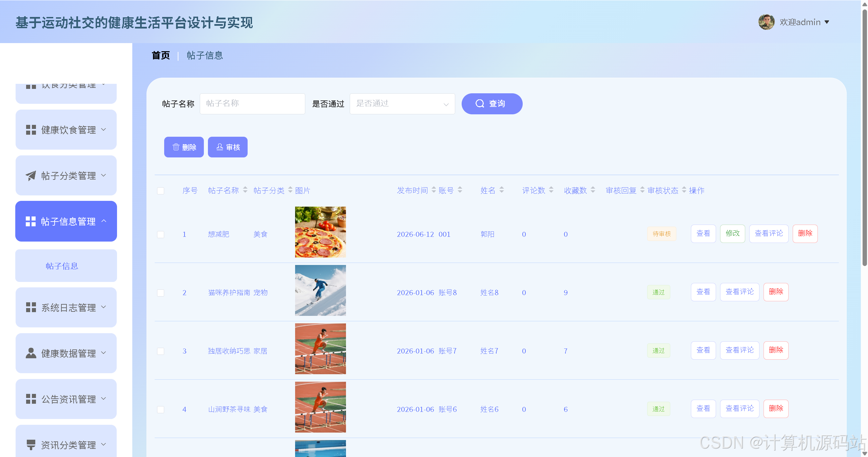Open the 是否通过 select dropdown
868x457 pixels.
coord(402,104)
